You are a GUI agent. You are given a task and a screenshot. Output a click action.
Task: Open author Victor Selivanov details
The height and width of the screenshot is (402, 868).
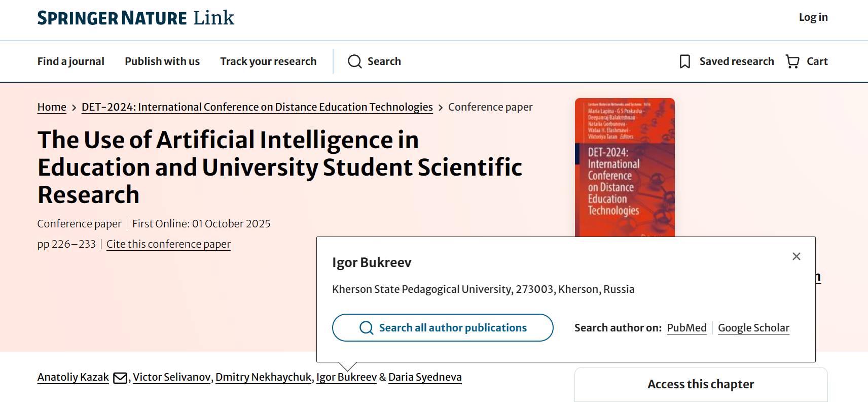click(x=171, y=377)
